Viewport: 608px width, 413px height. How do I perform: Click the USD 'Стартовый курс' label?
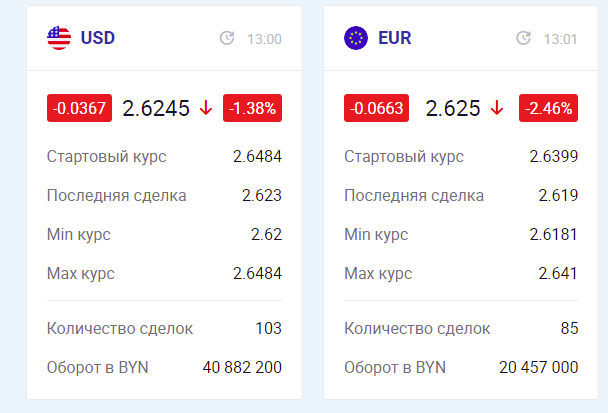point(107,157)
